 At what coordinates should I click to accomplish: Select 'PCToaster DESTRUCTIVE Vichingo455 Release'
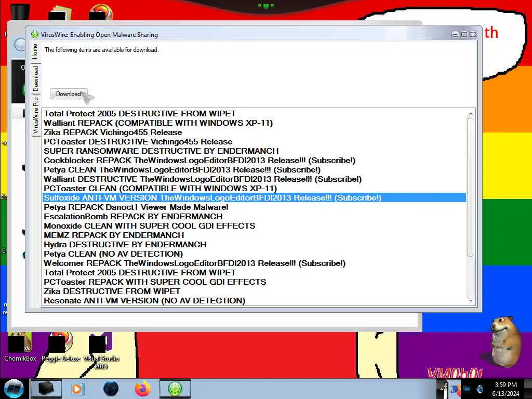point(254,142)
